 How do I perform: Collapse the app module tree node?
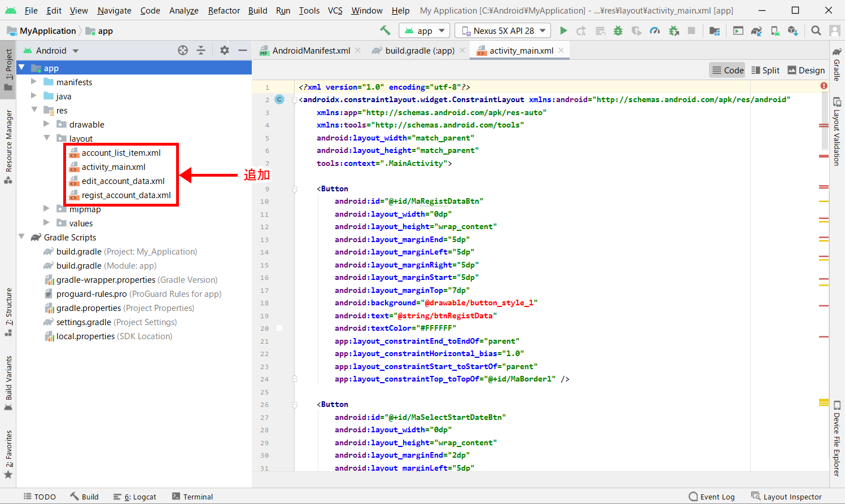click(21, 68)
